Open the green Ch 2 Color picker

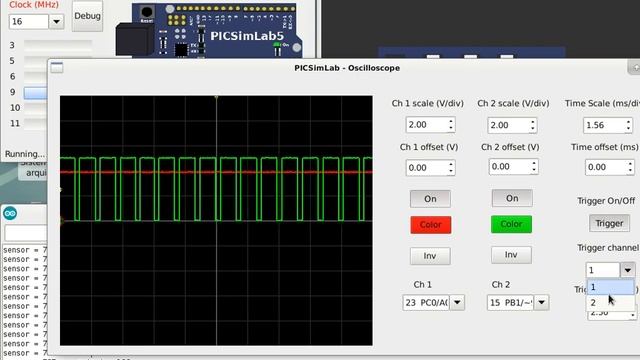click(x=511, y=224)
